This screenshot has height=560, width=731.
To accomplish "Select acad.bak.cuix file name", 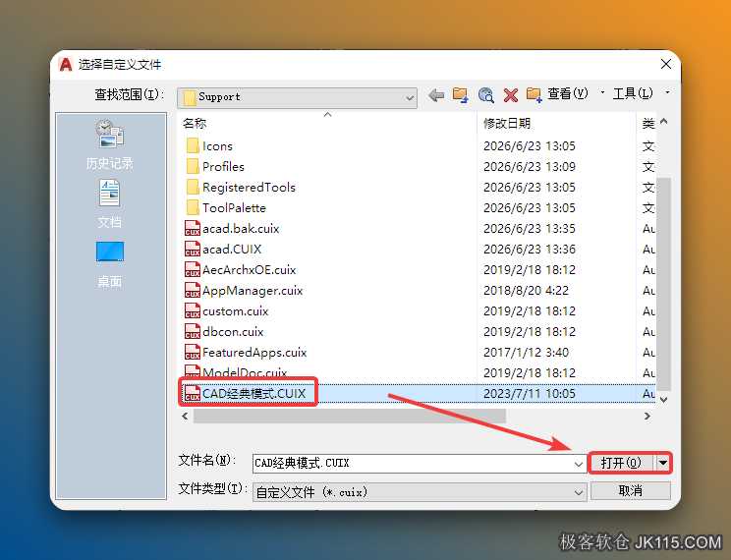I will (241, 229).
